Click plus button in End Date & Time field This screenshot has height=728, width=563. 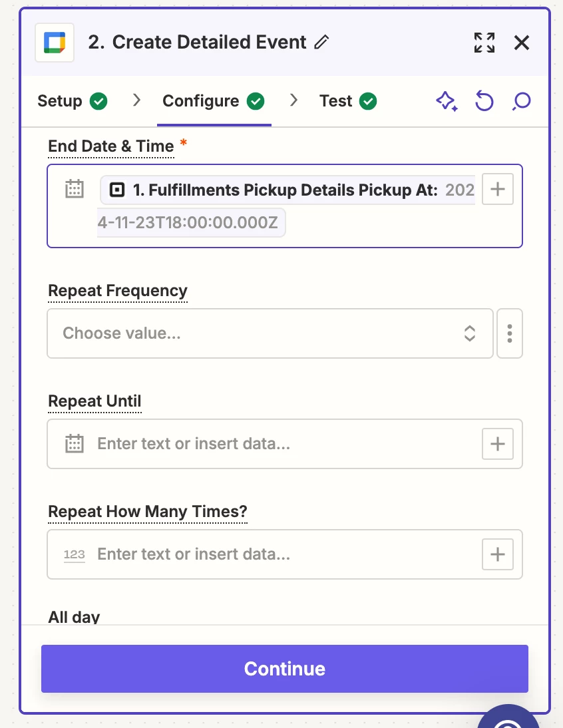[497, 190]
